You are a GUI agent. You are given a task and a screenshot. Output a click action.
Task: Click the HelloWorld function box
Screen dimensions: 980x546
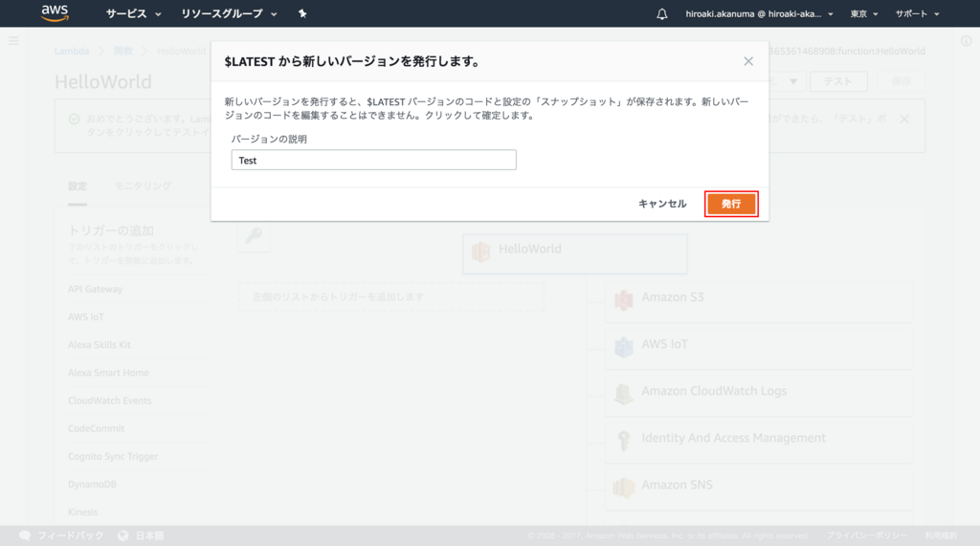(574, 253)
